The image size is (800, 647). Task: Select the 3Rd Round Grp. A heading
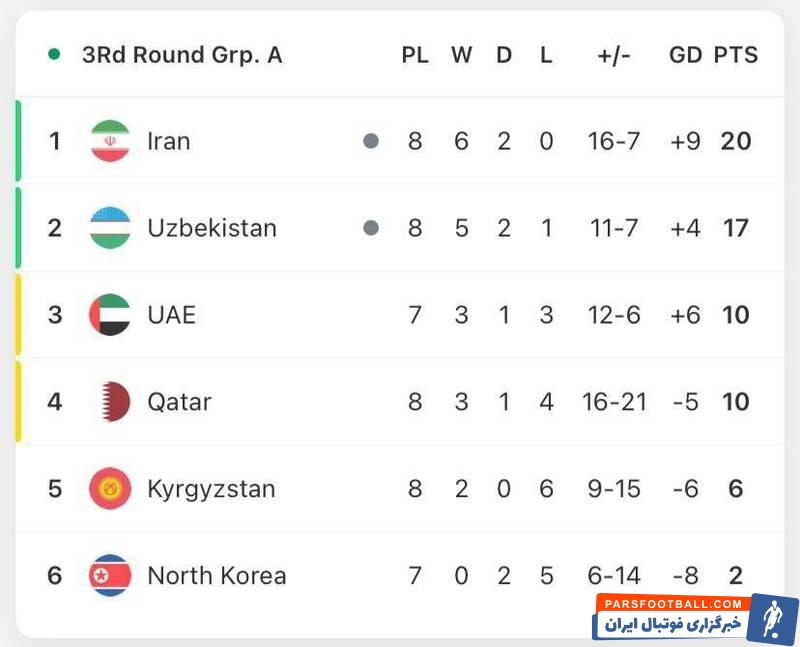(182, 55)
